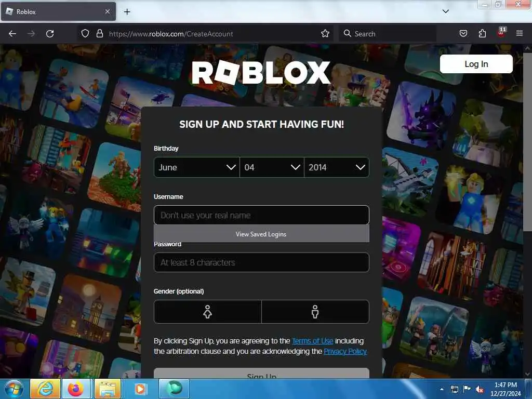Open the birthday day dropdown 04

[272, 167]
